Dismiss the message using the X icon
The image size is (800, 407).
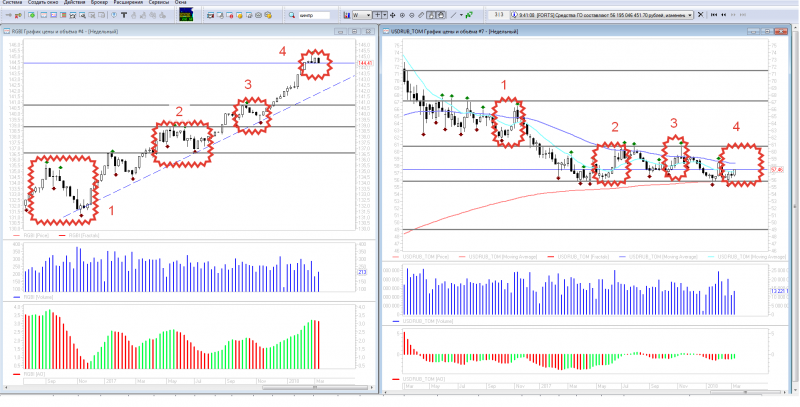[x=701, y=15]
